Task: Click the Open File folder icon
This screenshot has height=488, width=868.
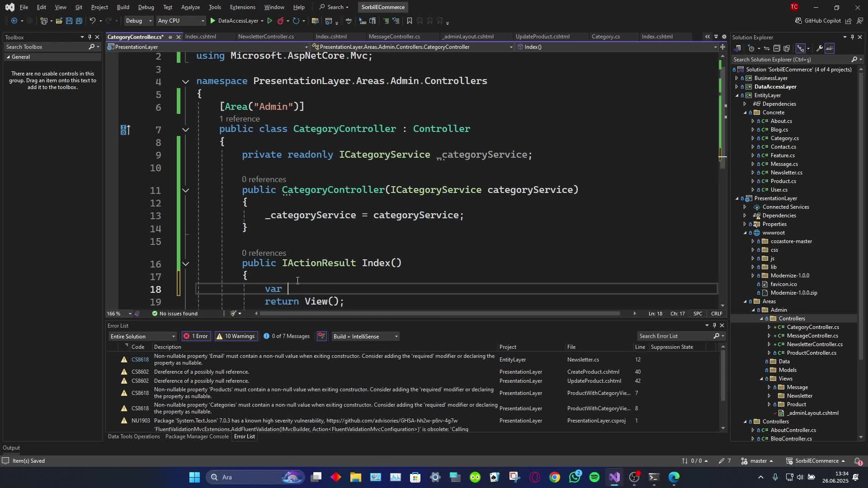Action: coord(59,21)
